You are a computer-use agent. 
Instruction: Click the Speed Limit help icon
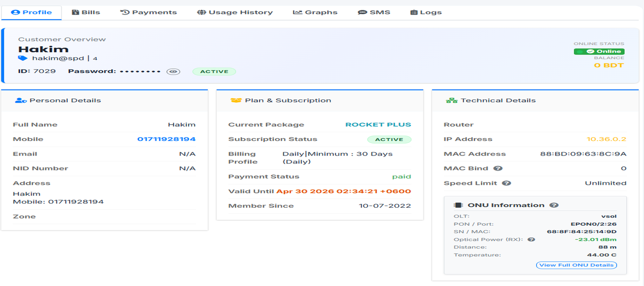[x=506, y=183]
